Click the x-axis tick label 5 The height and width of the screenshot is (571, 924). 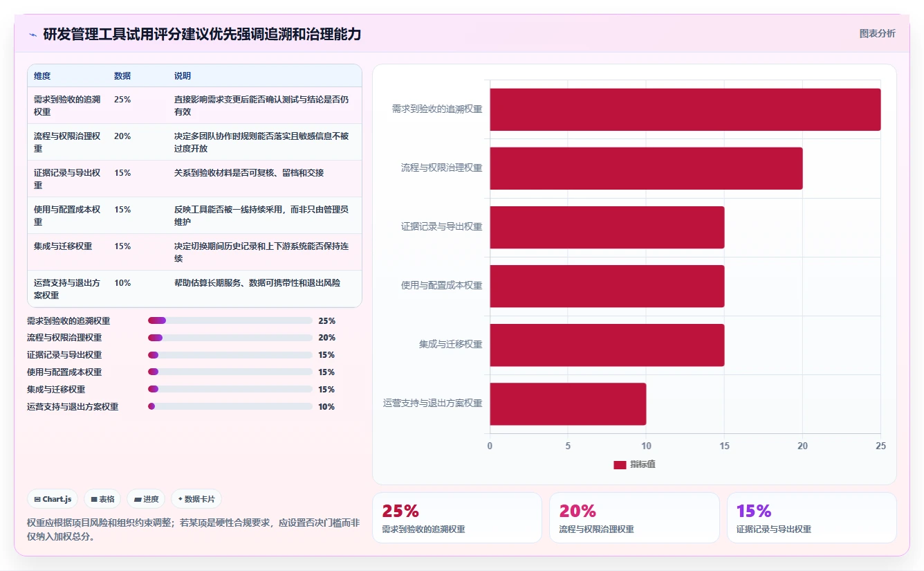(x=568, y=446)
